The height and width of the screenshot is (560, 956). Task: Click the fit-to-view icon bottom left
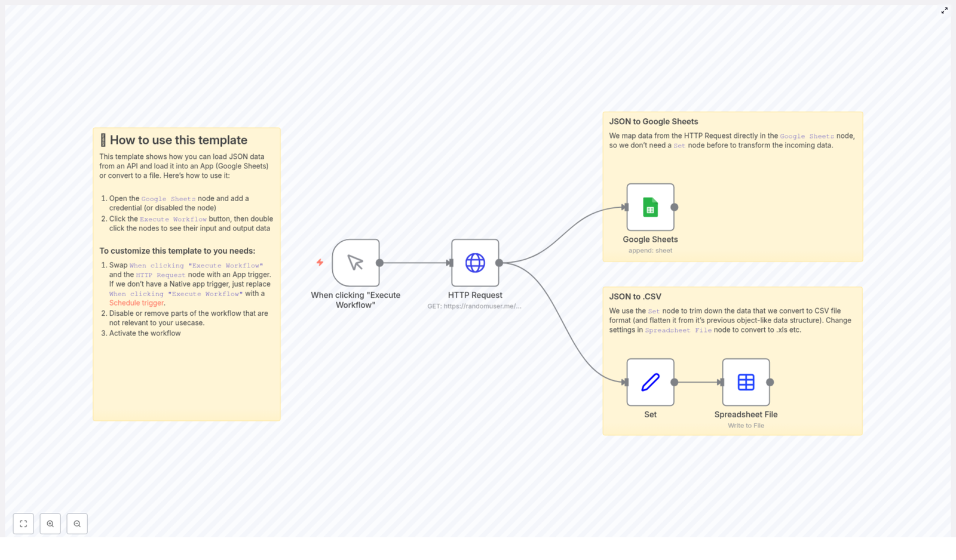[23, 524]
